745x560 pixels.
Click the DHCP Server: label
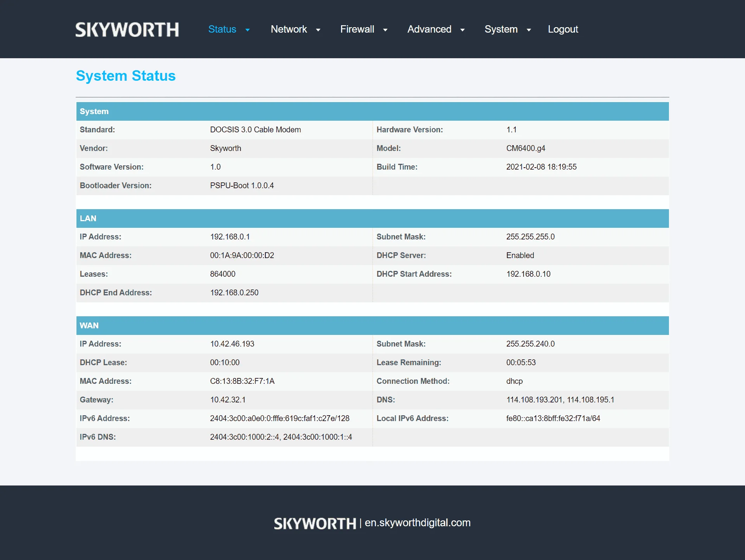401,255
